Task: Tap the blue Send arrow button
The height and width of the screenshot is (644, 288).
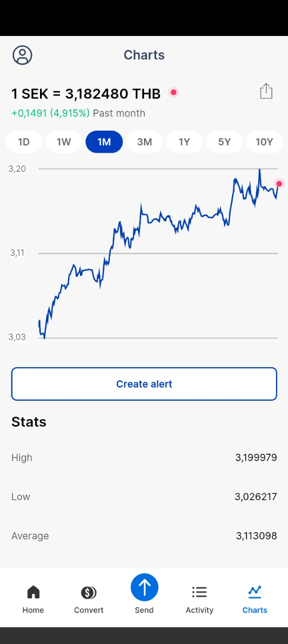Action: click(144, 587)
